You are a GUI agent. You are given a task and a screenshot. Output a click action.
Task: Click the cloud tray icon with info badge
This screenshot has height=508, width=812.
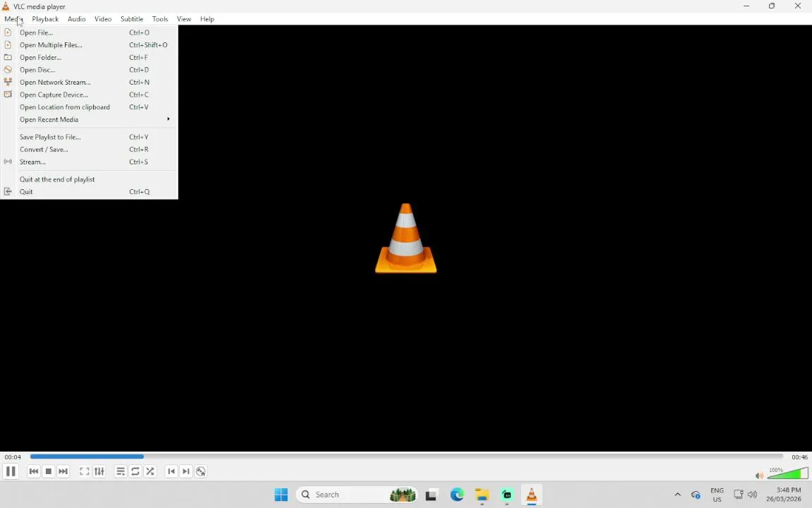[x=696, y=495]
